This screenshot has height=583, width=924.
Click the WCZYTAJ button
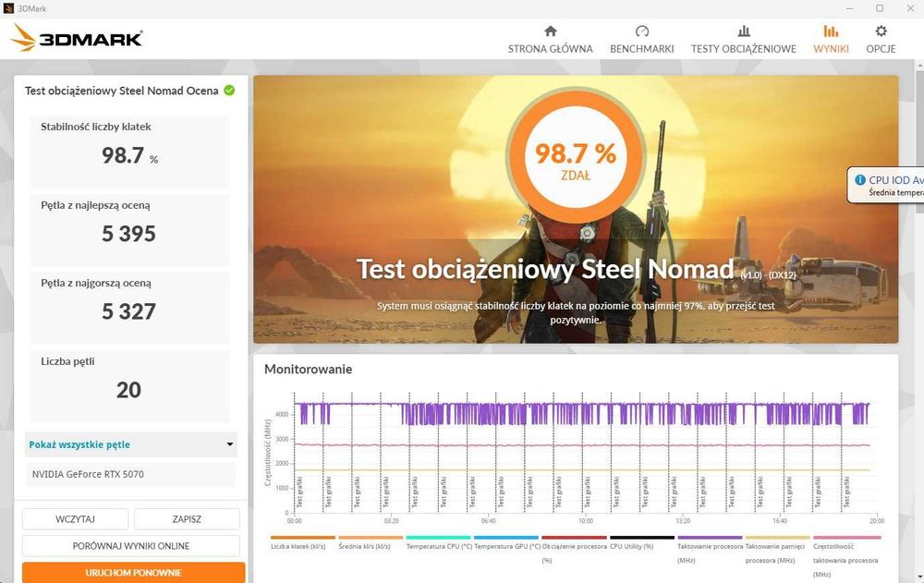point(75,518)
